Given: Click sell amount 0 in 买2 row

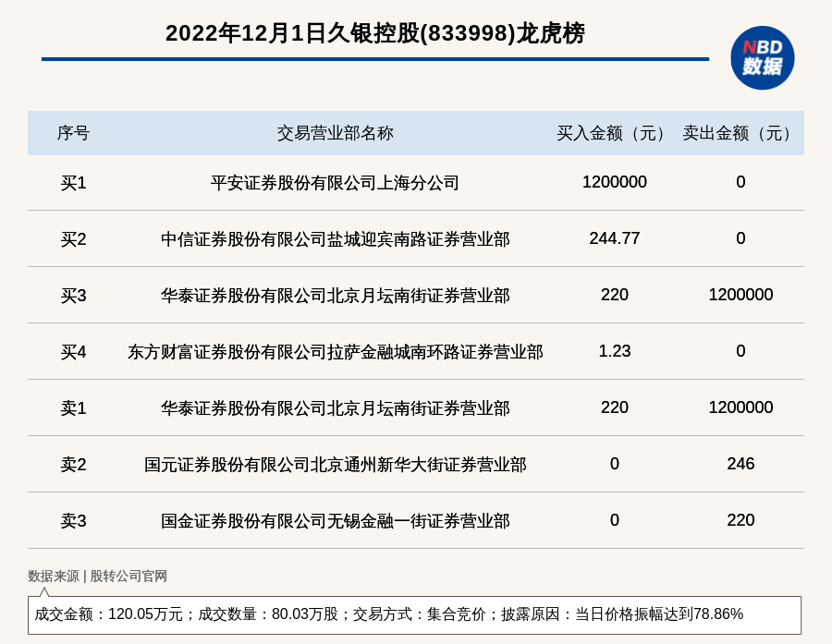Looking at the screenshot, I should point(740,238).
